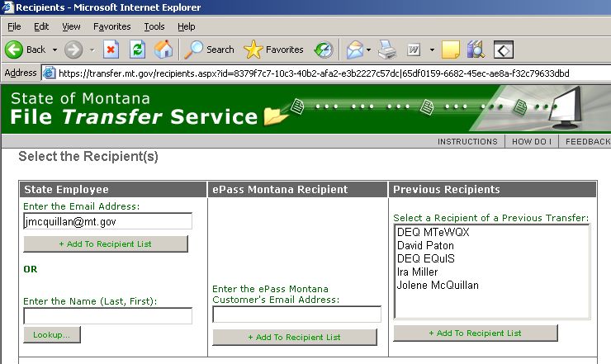Click the greyed Forward arrow button
This screenshot has width=611, height=364.
73,50
